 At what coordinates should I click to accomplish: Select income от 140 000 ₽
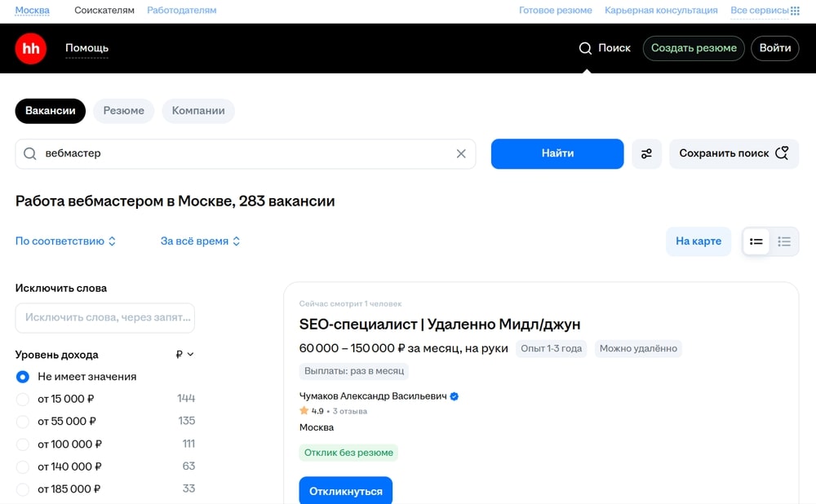tap(22, 466)
